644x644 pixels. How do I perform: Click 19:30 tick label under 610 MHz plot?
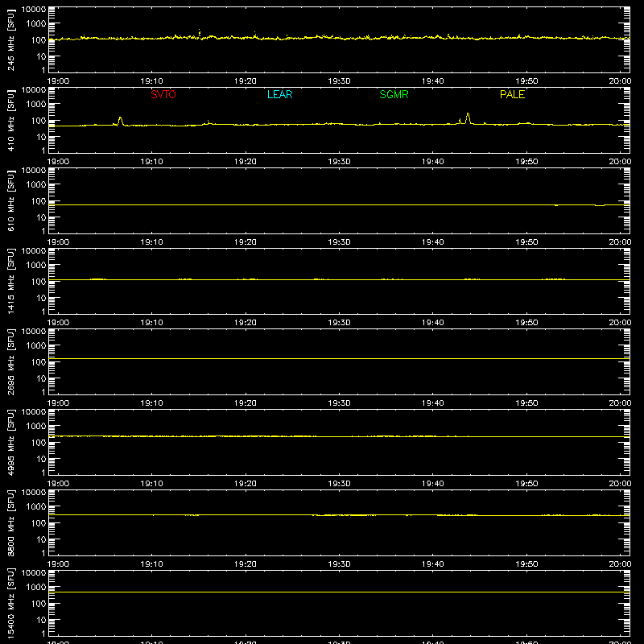click(x=339, y=242)
